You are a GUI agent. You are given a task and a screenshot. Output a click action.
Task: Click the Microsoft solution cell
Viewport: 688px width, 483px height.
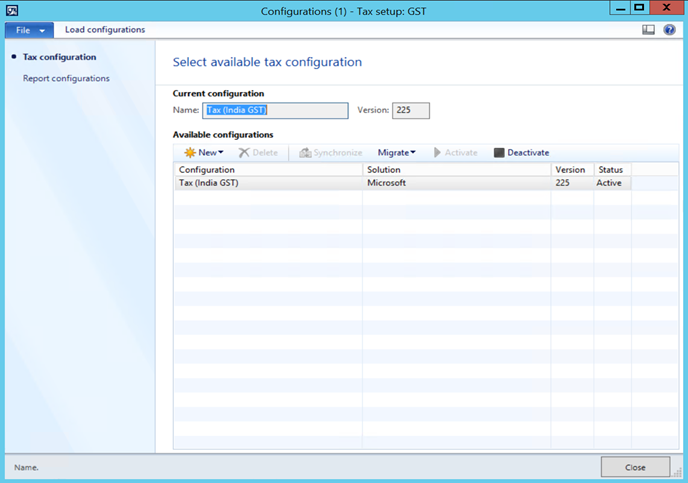[x=456, y=183]
